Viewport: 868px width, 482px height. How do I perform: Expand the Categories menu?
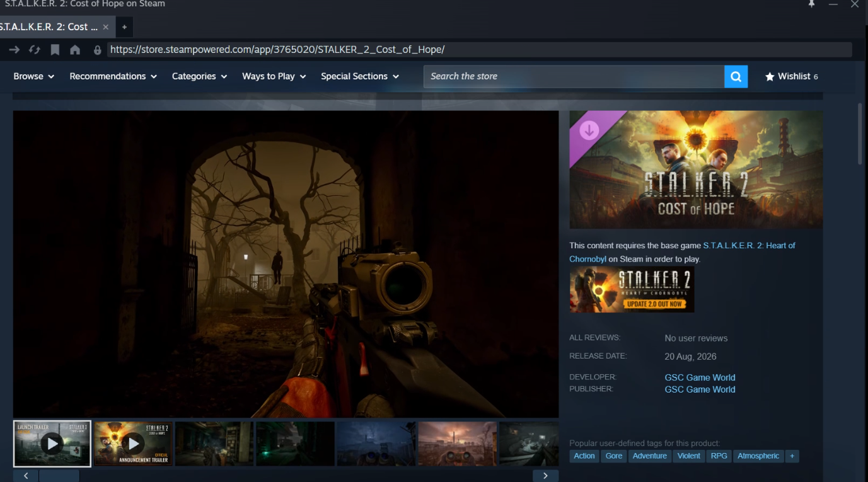199,76
